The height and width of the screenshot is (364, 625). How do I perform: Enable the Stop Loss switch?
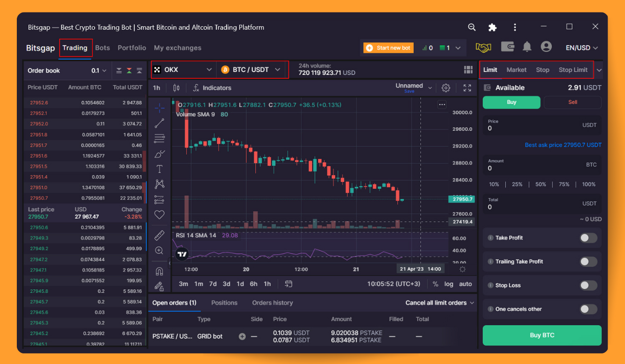click(588, 285)
